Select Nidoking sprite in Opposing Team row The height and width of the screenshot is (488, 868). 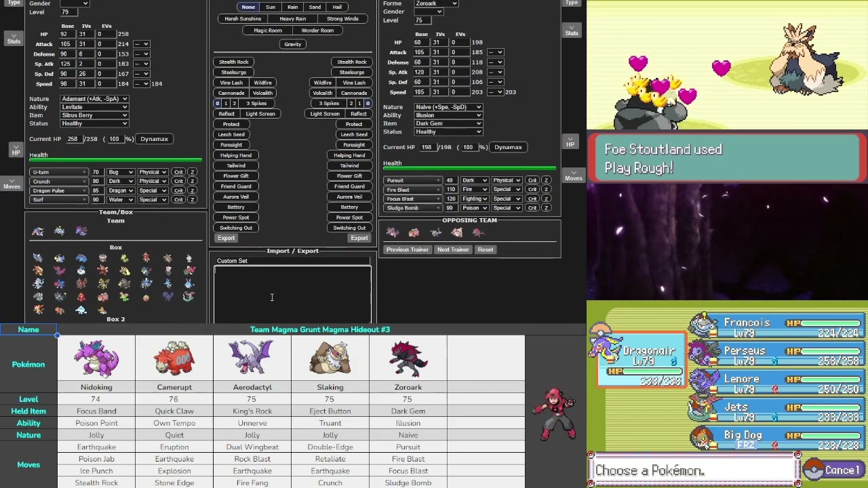tap(392, 232)
